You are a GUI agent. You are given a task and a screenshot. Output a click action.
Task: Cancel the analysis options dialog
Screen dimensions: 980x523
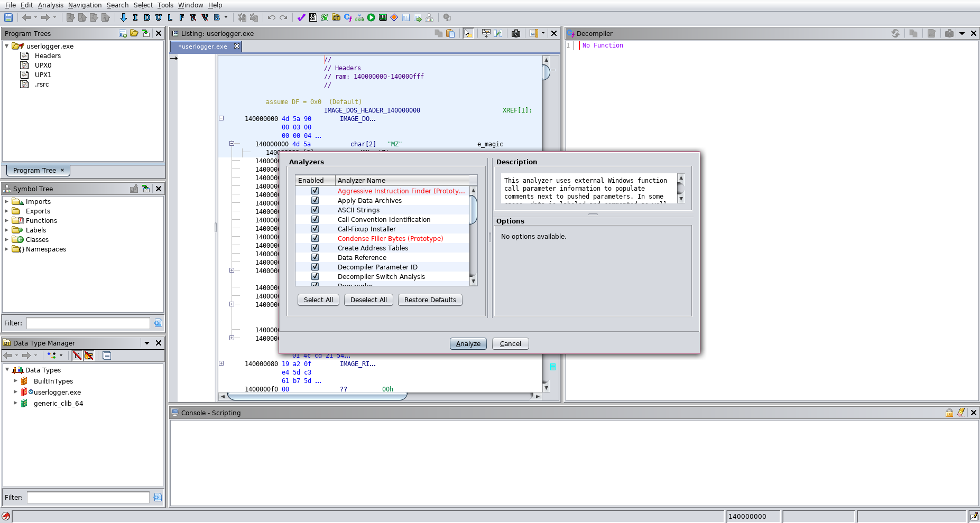click(x=511, y=343)
